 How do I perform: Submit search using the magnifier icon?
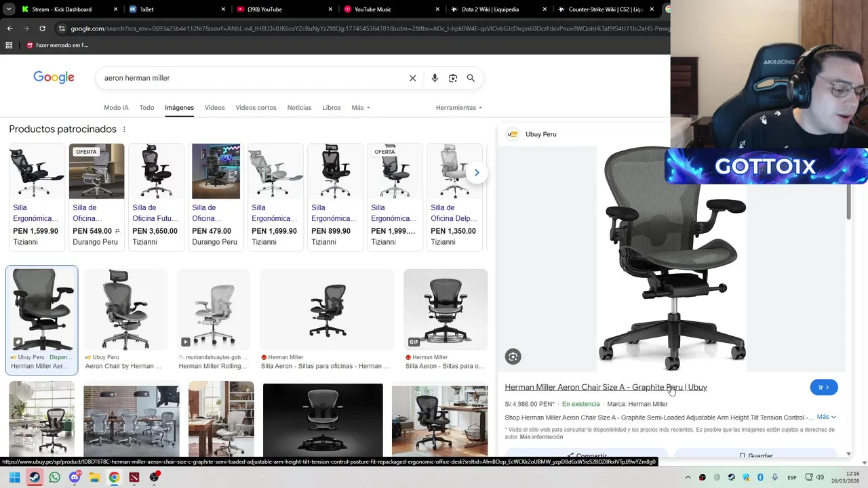point(471,78)
